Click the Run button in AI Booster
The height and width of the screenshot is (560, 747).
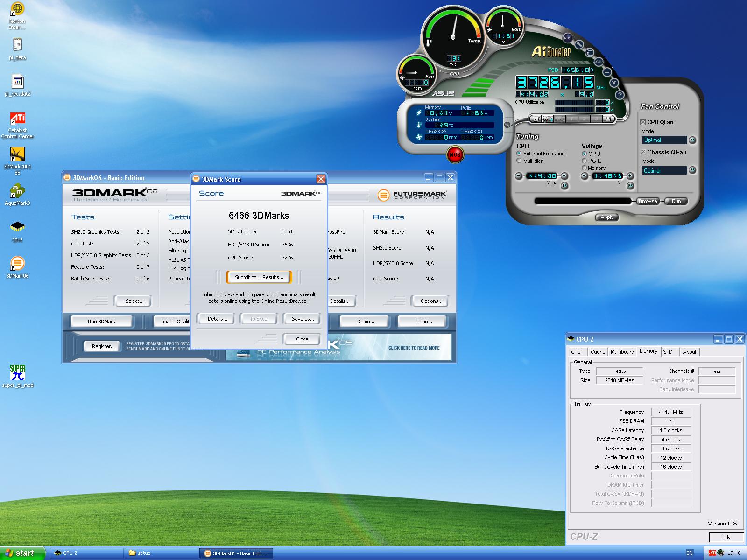676,201
